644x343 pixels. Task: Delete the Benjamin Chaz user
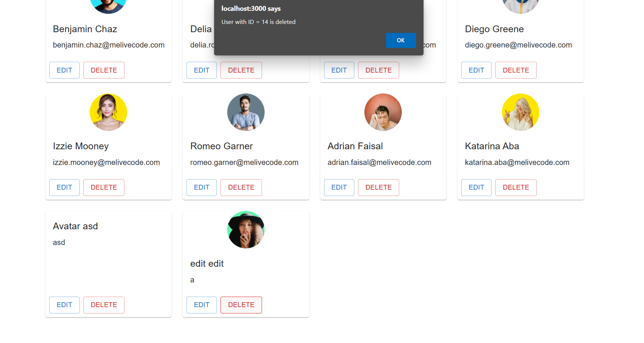[104, 70]
